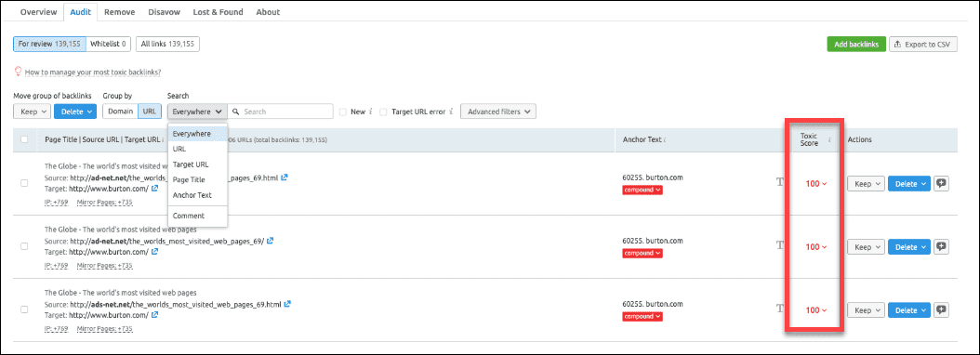Click Mirror Pages +735 in third row
980x355 pixels.
(x=105, y=329)
